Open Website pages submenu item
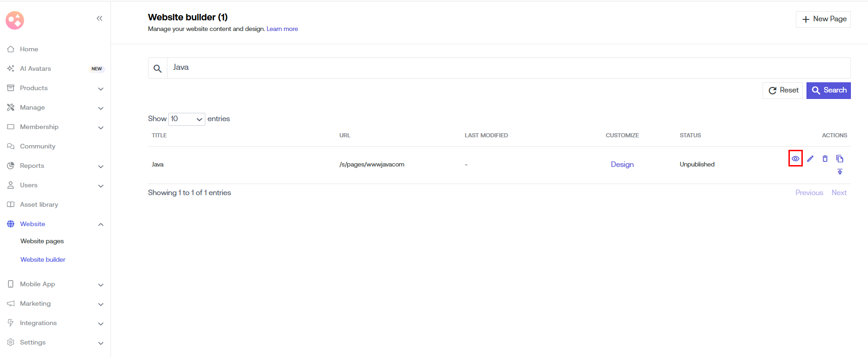 click(42, 241)
